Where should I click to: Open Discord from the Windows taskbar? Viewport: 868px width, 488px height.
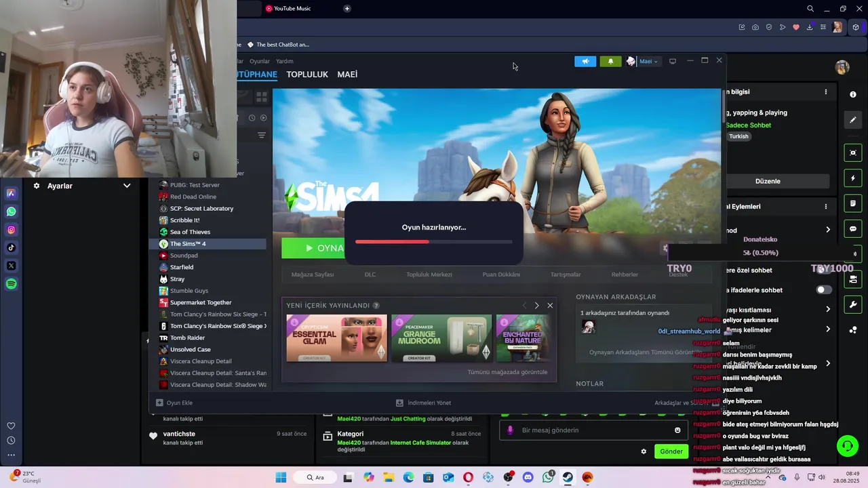528,478
